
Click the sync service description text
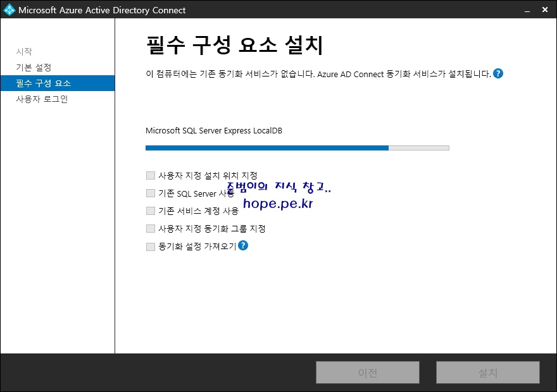[318, 74]
